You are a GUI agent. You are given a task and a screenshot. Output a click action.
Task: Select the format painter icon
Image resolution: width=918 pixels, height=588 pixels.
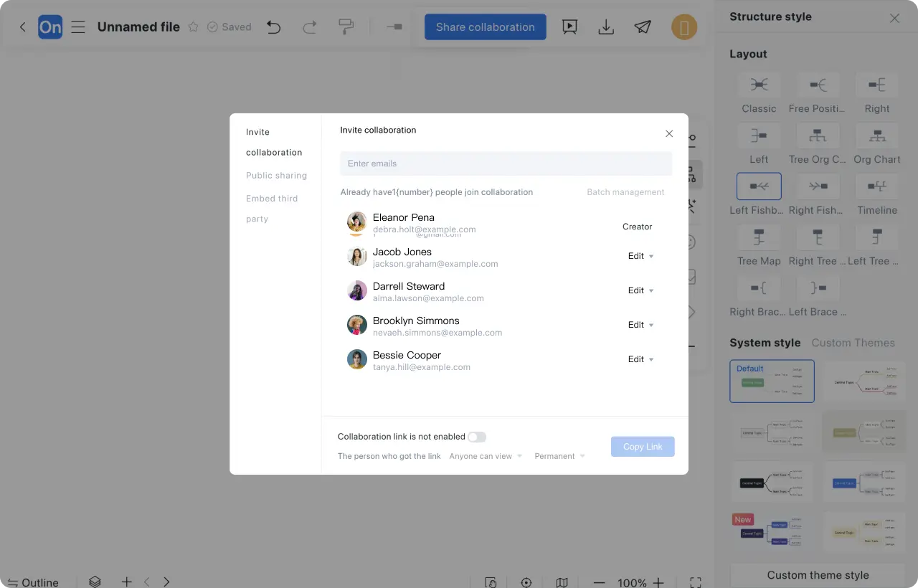346,27
